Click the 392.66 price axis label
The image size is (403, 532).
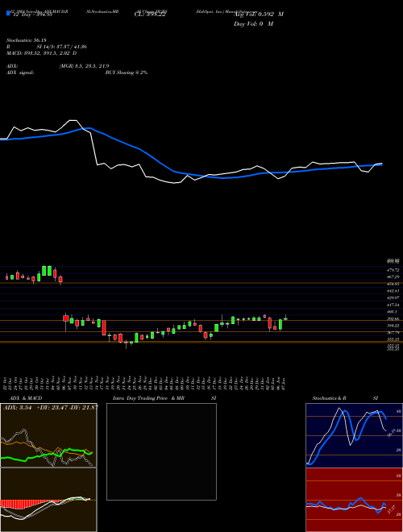[393, 318]
